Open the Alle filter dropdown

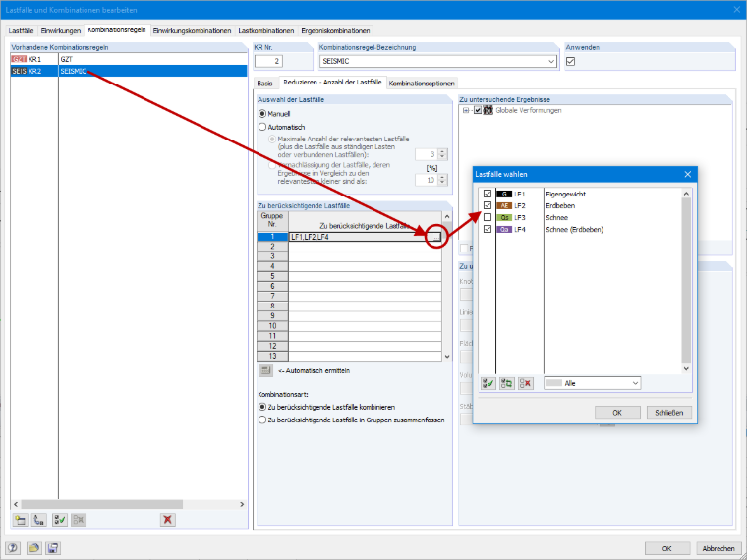pyautogui.click(x=635, y=383)
